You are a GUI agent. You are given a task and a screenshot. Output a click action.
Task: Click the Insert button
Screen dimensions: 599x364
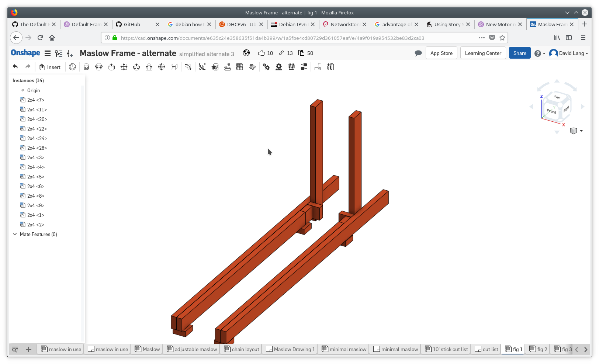pos(50,67)
